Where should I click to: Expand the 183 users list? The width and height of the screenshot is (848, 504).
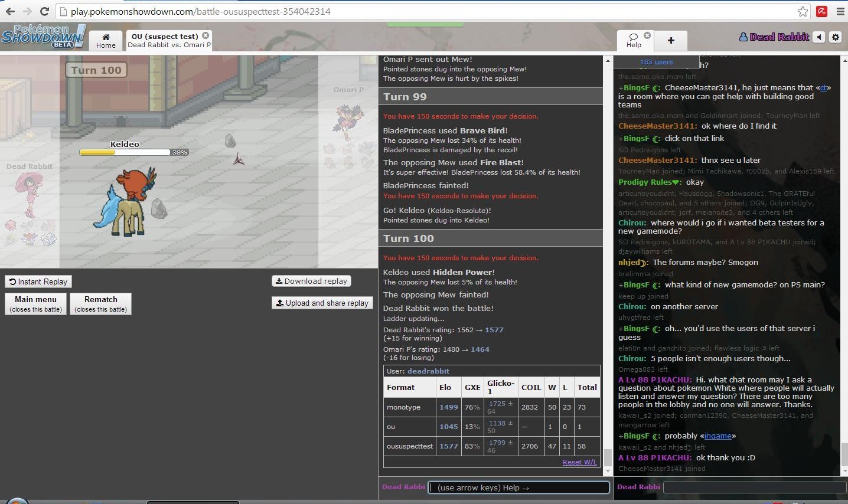pos(656,62)
